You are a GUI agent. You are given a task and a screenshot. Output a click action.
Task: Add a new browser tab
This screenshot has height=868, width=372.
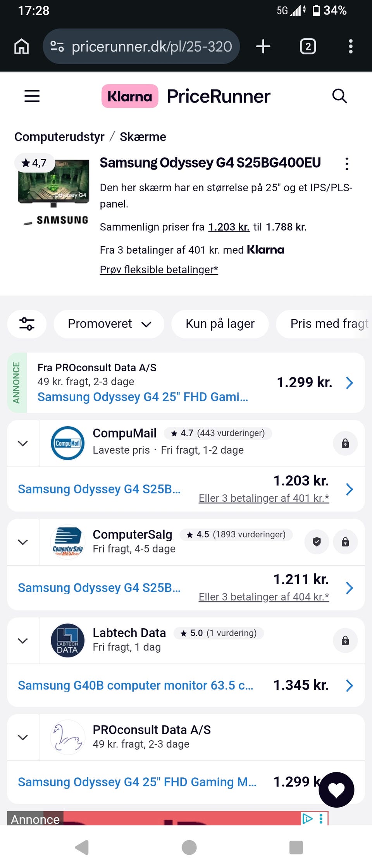pyautogui.click(x=263, y=46)
